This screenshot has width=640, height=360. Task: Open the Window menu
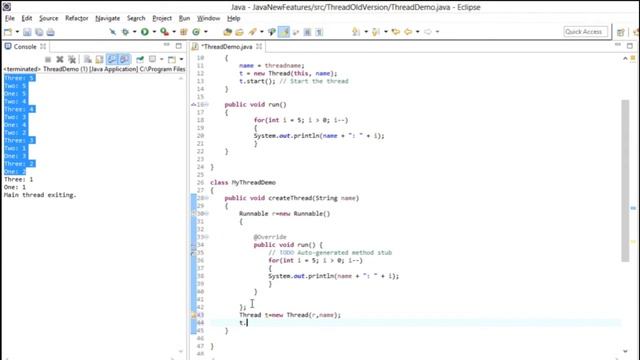209,18
